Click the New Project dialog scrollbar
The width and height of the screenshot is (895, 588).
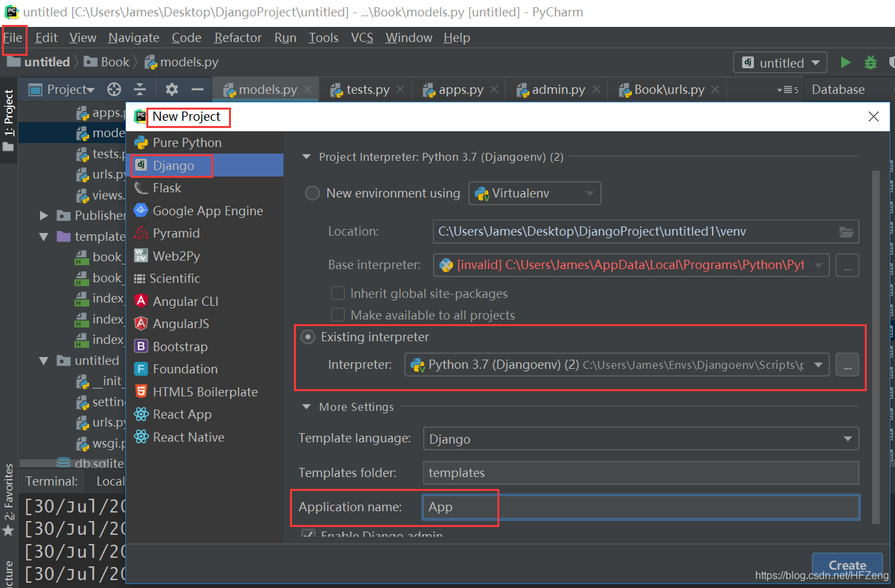[875, 346]
